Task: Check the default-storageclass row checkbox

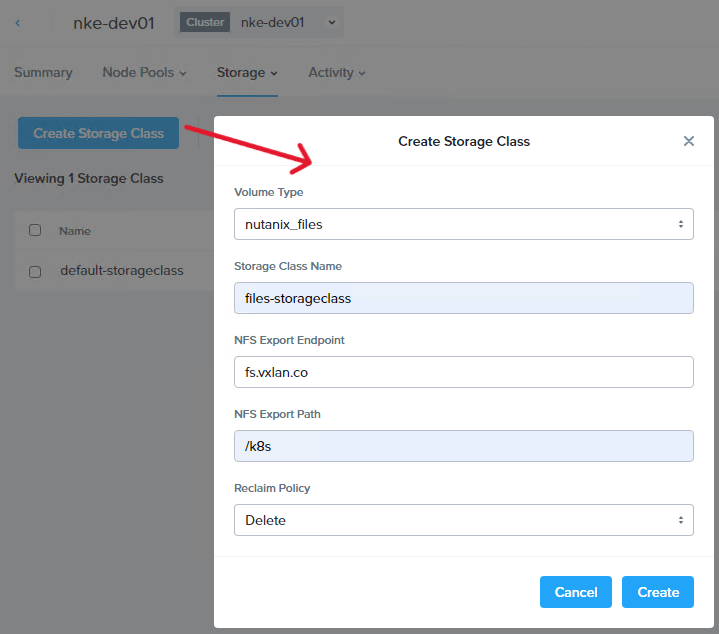Action: point(35,271)
